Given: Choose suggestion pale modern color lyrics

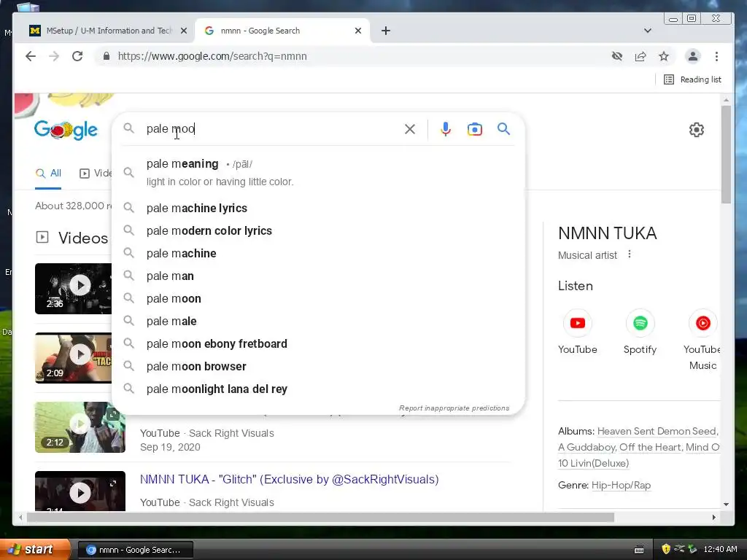Looking at the screenshot, I should click(x=318, y=230).
